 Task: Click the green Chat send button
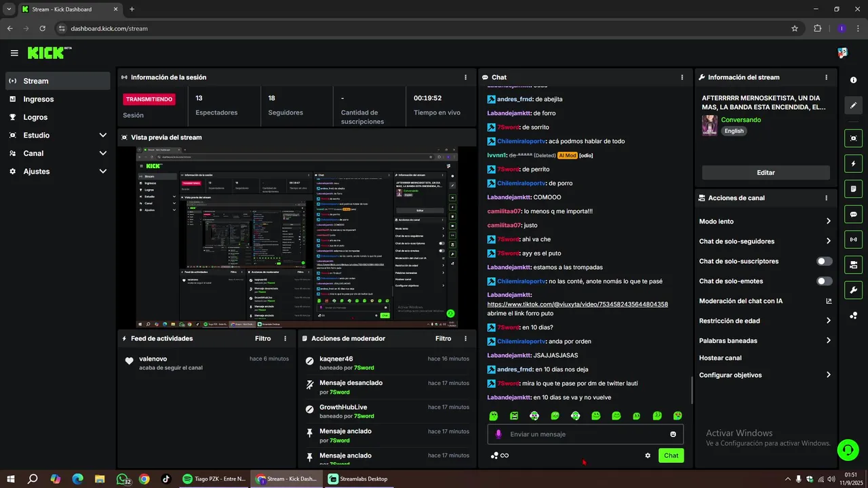point(671,455)
